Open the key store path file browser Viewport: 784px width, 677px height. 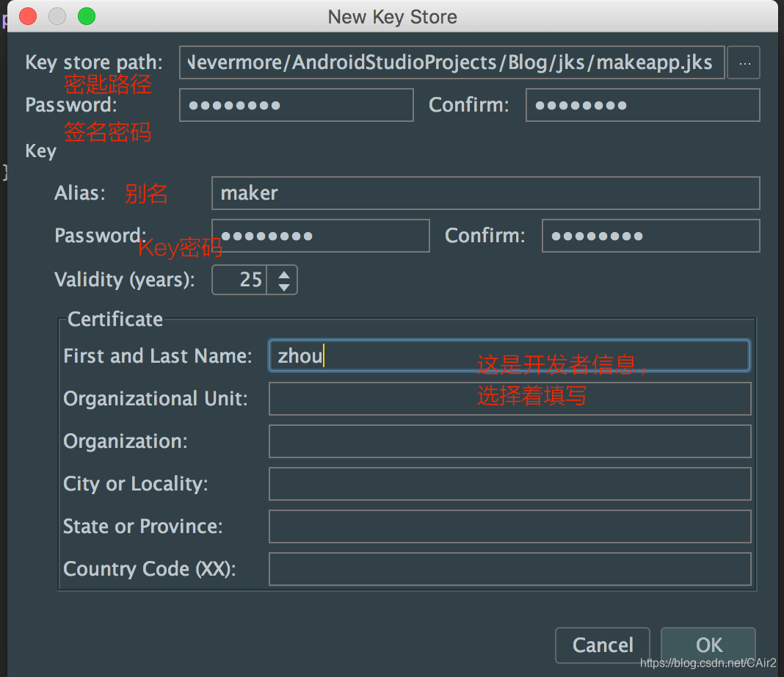click(x=744, y=62)
